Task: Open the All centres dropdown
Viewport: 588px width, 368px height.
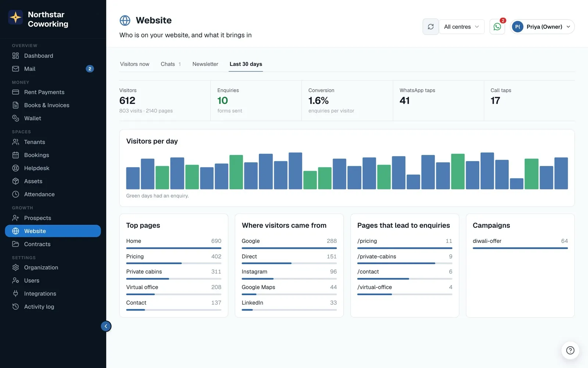Action: 462,26
